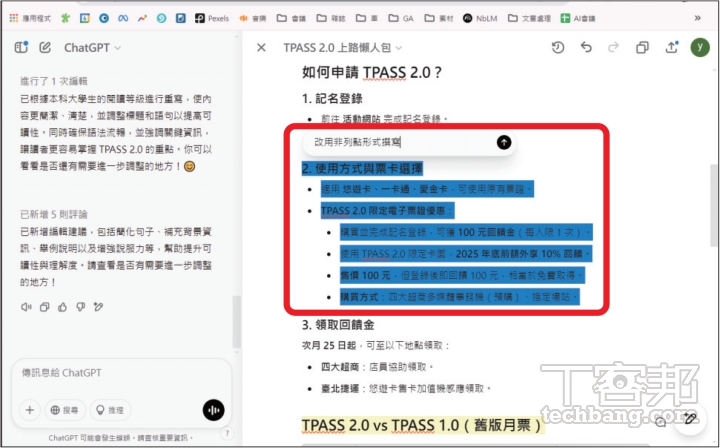The height and width of the screenshot is (448, 720).
Task: Give thumbs up to the response
Action: pyautogui.click(x=62, y=307)
